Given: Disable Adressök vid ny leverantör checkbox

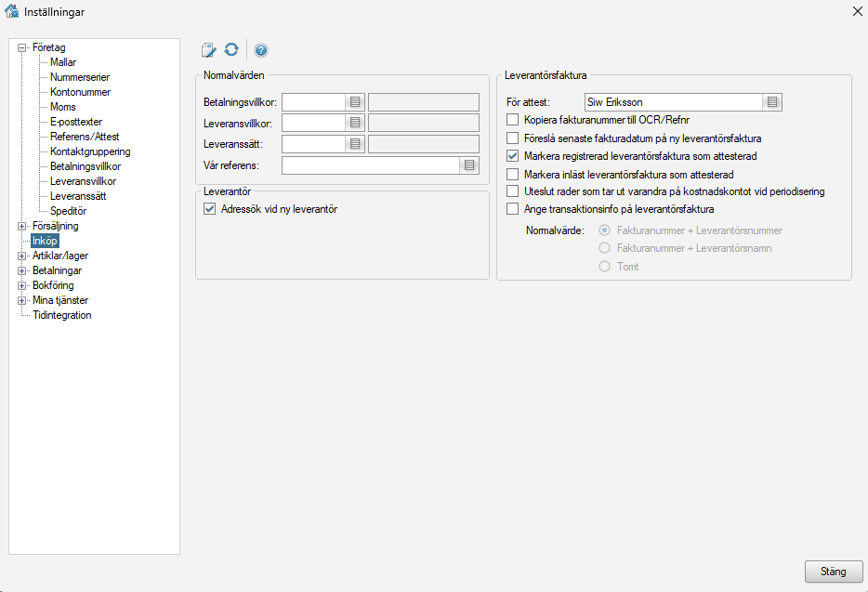Looking at the screenshot, I should [209, 210].
